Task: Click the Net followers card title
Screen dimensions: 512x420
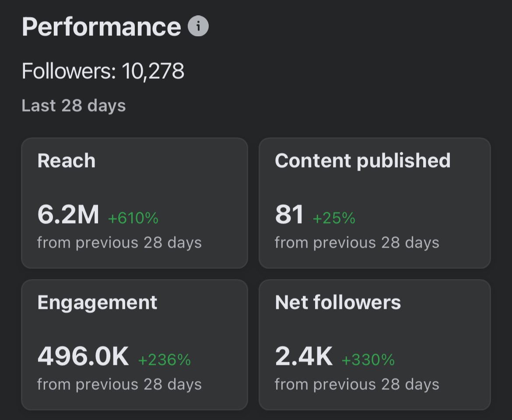Action: point(338,302)
